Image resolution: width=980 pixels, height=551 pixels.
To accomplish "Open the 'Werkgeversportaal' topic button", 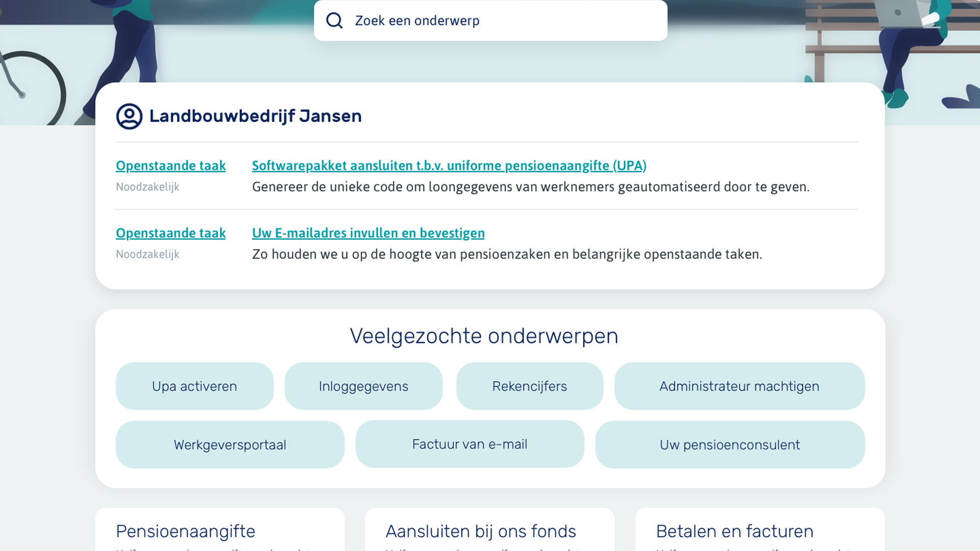I will tap(230, 445).
